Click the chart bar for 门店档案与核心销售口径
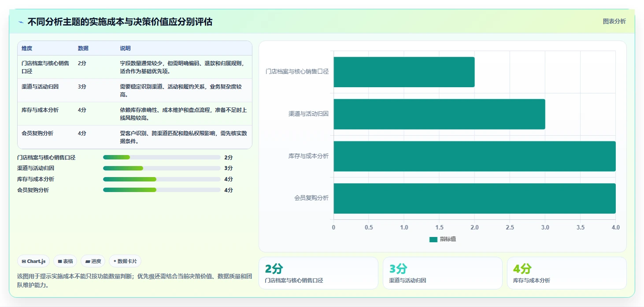The width and height of the screenshot is (644, 307). tap(404, 72)
